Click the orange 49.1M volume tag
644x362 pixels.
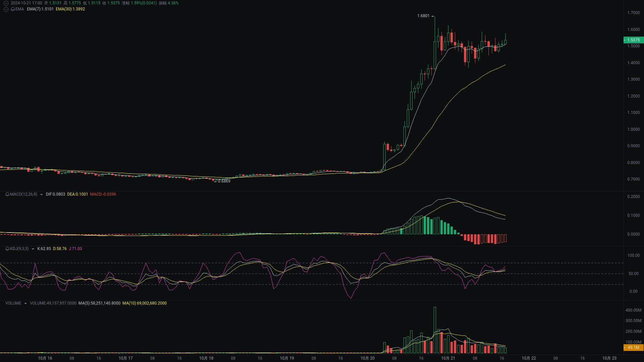coord(634,348)
